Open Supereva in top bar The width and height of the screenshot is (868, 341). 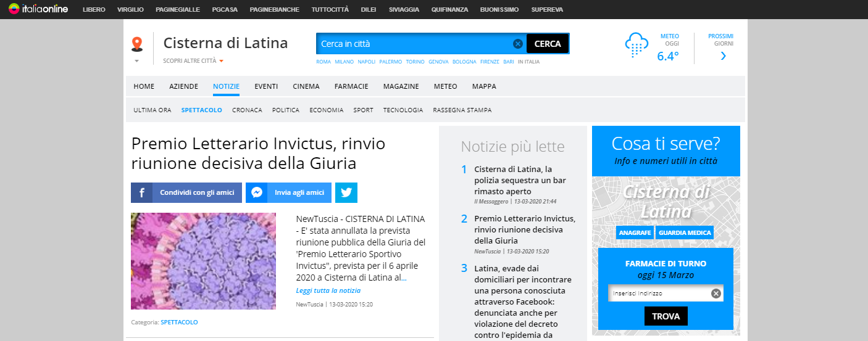coord(546,10)
